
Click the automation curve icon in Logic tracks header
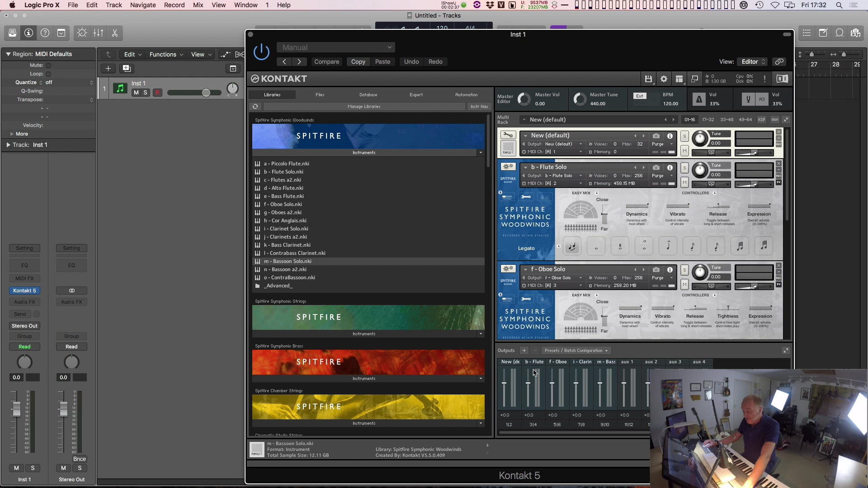tap(225, 55)
